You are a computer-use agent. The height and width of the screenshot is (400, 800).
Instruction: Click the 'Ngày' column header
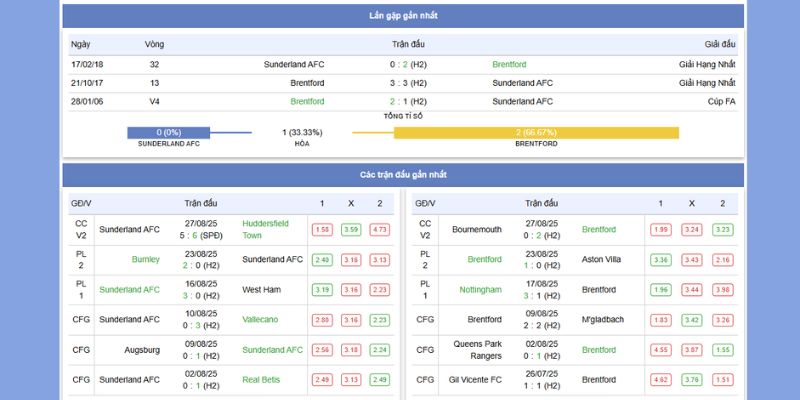coord(81,44)
